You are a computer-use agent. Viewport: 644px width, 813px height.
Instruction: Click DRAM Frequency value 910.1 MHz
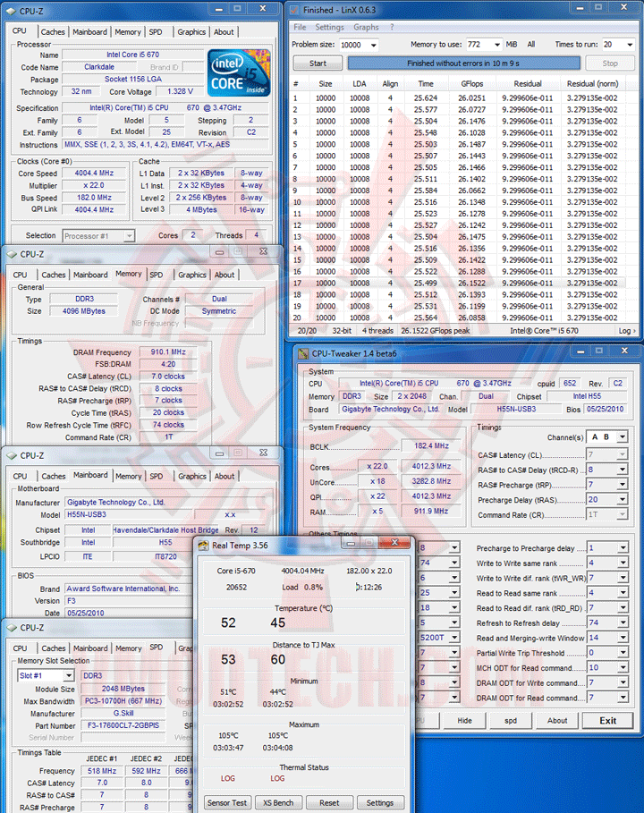(168, 352)
